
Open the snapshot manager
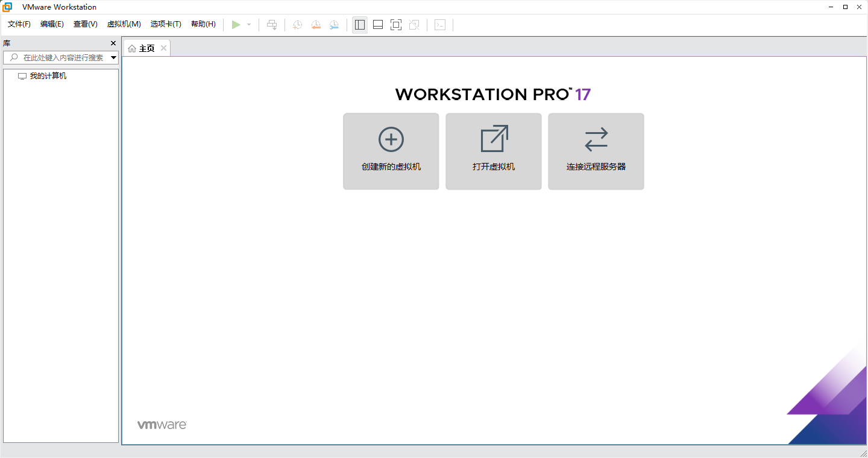pos(334,25)
